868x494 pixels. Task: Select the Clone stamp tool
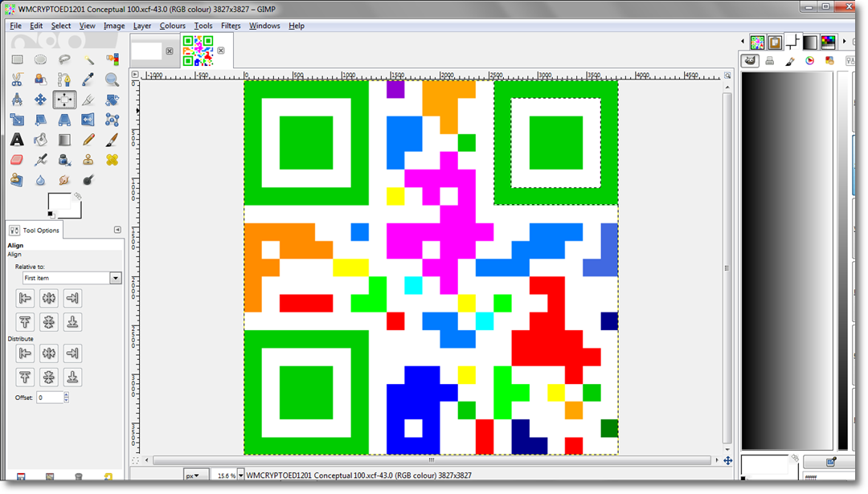(x=88, y=160)
